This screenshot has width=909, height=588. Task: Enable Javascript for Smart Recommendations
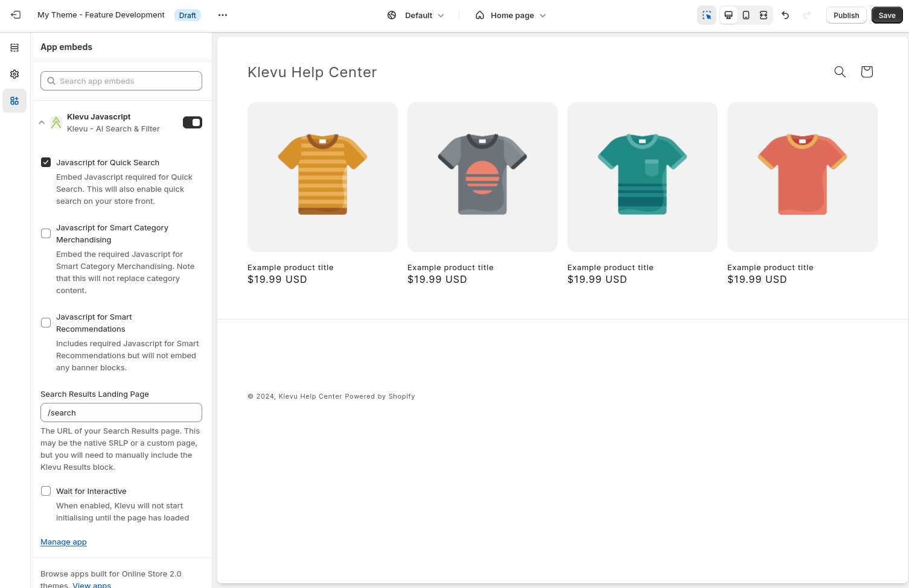point(46,323)
